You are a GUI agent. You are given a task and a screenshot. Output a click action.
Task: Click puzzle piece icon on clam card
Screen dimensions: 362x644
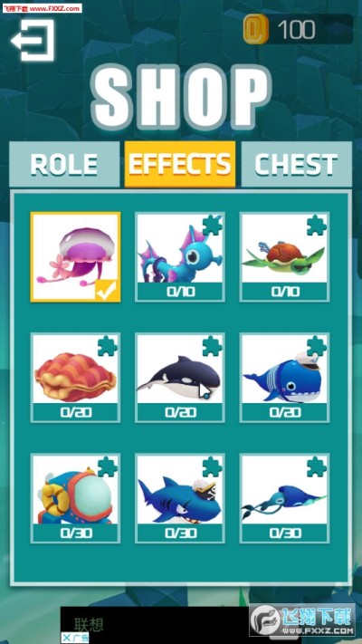[108, 346]
